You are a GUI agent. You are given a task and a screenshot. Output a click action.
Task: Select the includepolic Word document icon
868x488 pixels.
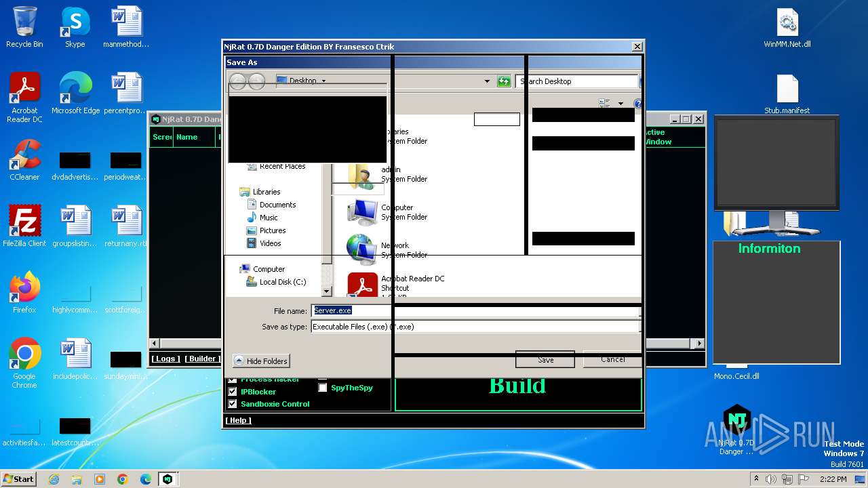point(75,359)
